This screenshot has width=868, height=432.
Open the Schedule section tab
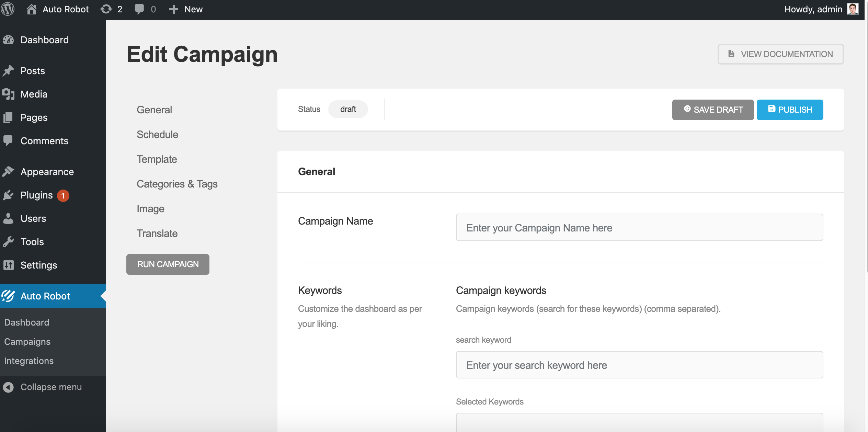click(157, 135)
